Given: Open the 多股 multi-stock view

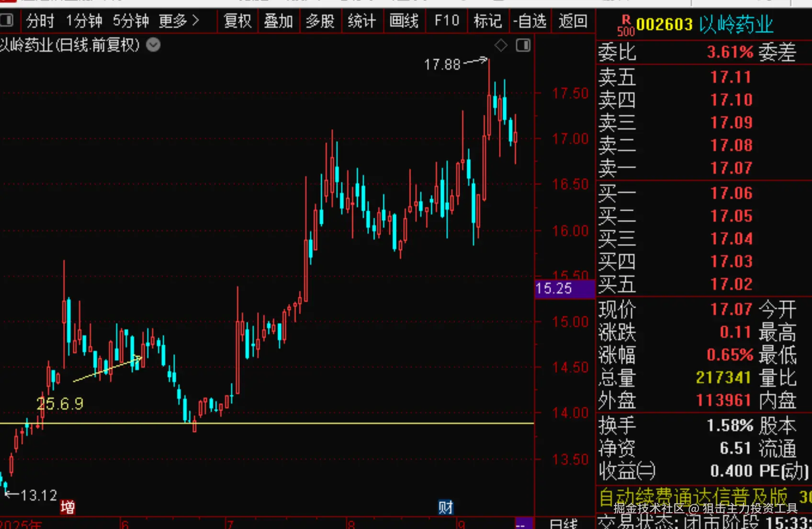Looking at the screenshot, I should 320,21.
